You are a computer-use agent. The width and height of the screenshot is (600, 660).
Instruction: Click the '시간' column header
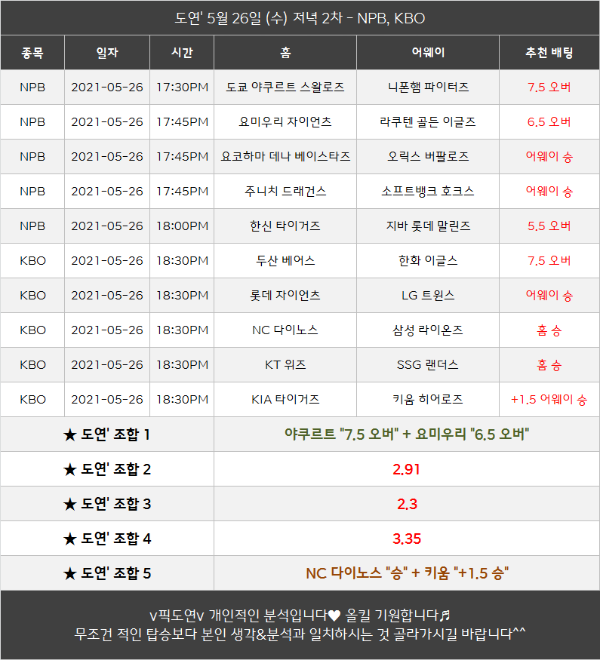pos(182,53)
